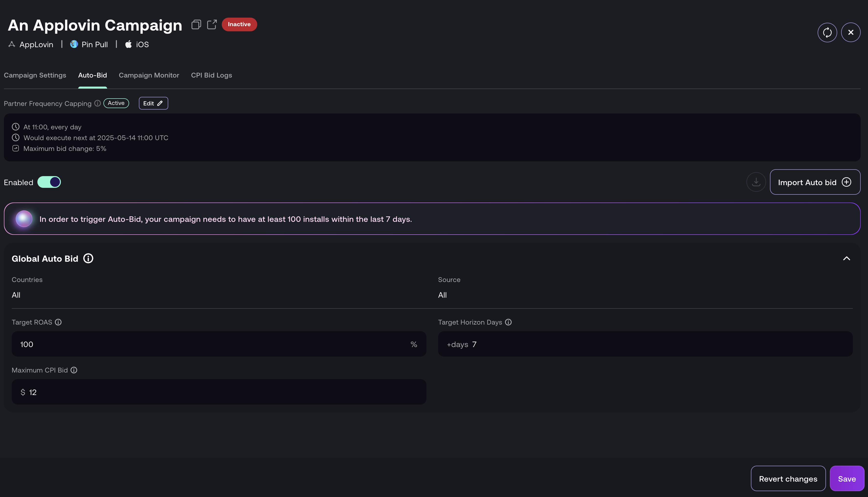The width and height of the screenshot is (868, 497).
Task: Click the auto-bid 100 installs notice text
Action: point(225,219)
